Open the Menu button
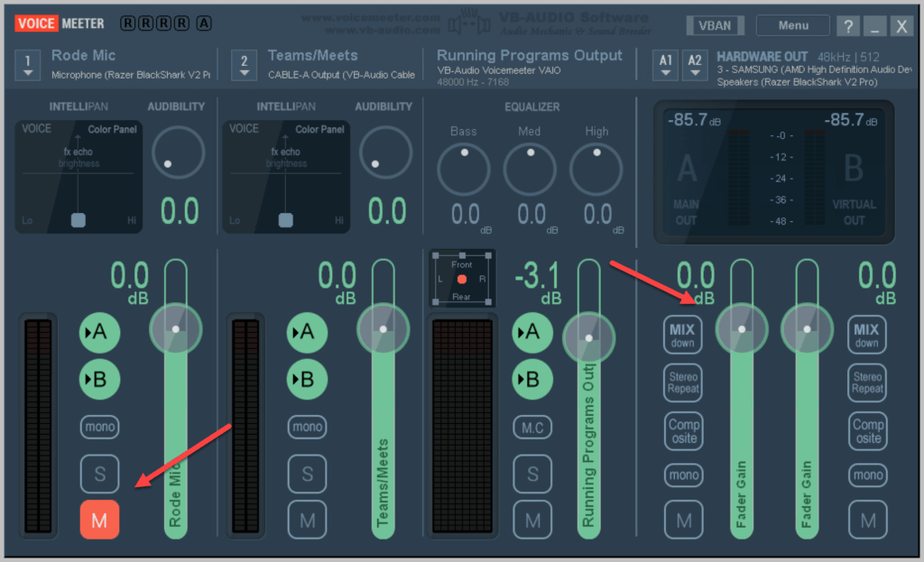 (793, 25)
